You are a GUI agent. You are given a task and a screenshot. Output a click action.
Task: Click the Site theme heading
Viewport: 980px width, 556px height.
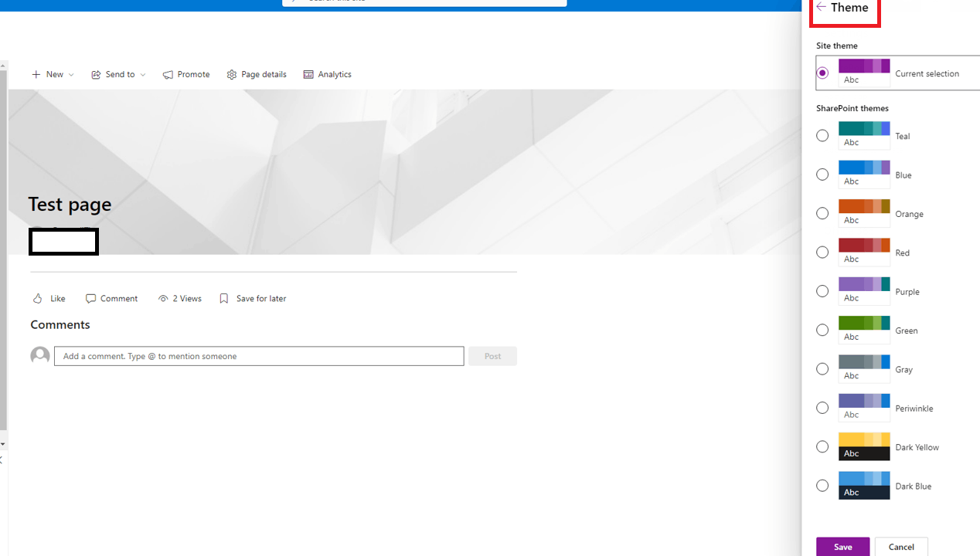click(x=837, y=46)
